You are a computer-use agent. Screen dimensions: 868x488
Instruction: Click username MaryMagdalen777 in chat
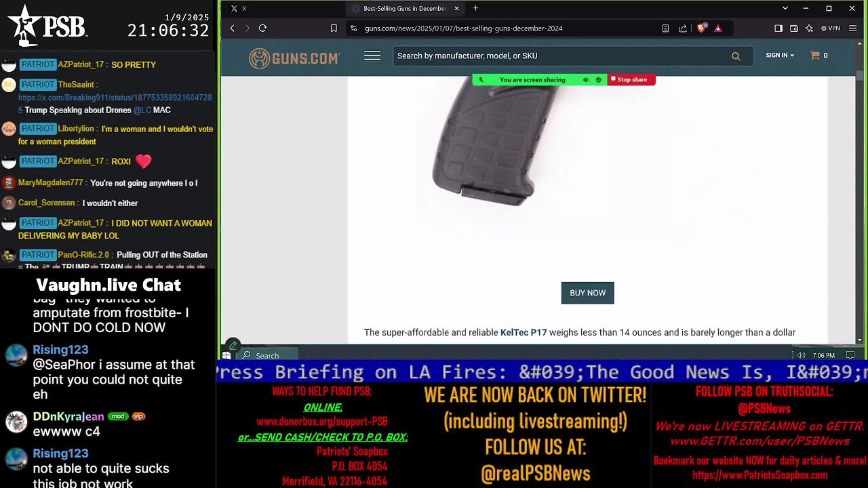coord(50,183)
